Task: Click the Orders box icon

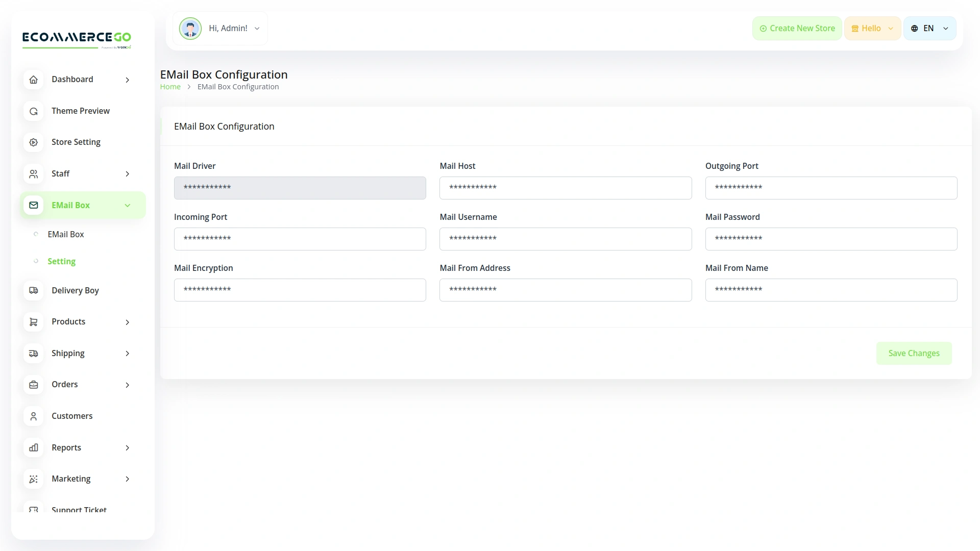Action: click(33, 385)
